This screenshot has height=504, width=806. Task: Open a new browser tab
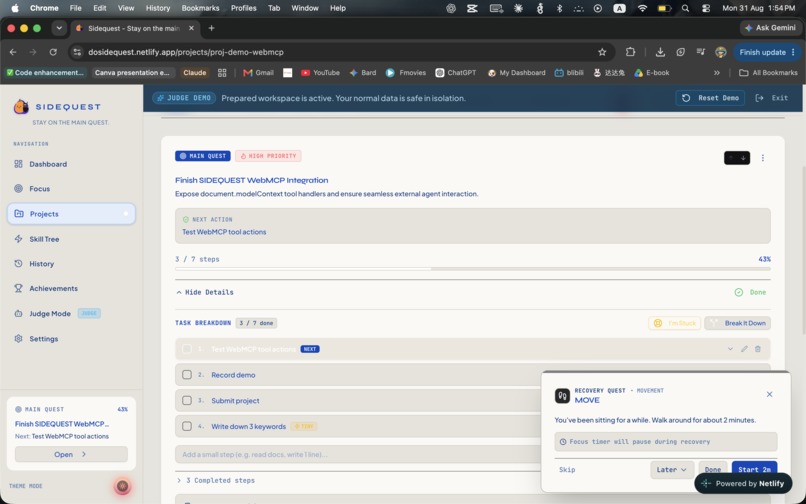tap(211, 28)
